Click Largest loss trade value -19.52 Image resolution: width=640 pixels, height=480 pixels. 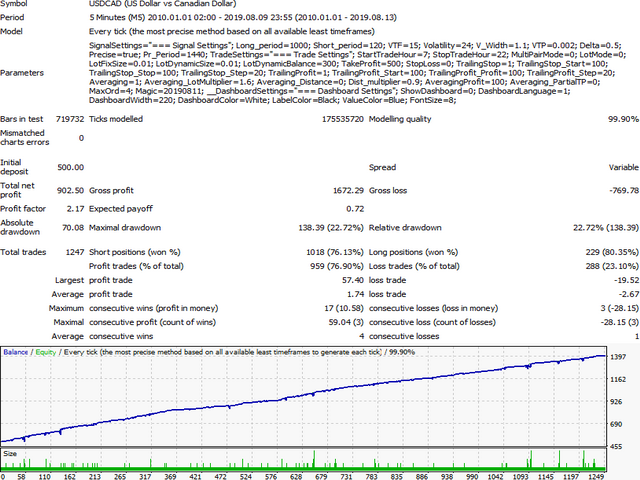point(627,280)
